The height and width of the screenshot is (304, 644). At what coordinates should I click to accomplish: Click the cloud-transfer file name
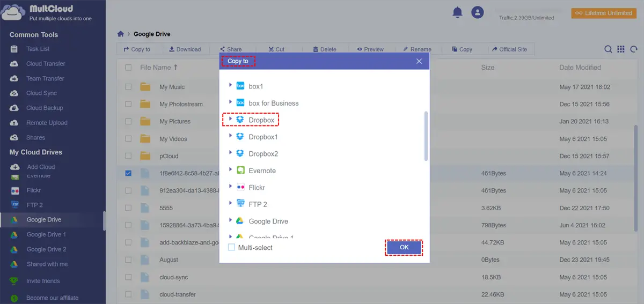pyautogui.click(x=177, y=294)
